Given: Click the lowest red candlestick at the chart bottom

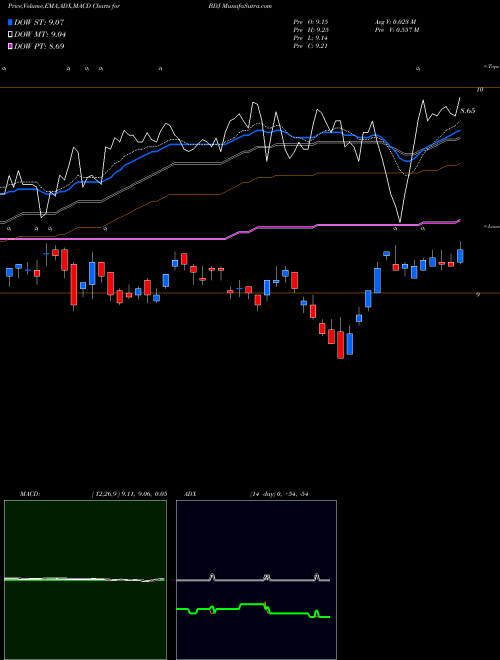Looking at the screenshot, I should click(340, 345).
